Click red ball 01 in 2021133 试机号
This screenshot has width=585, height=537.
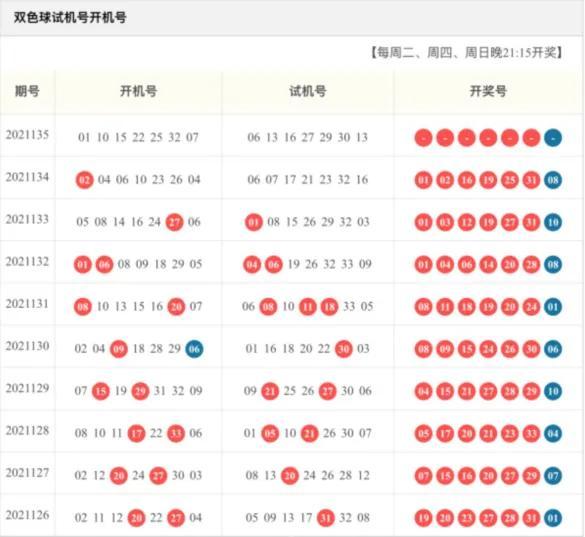254,222
